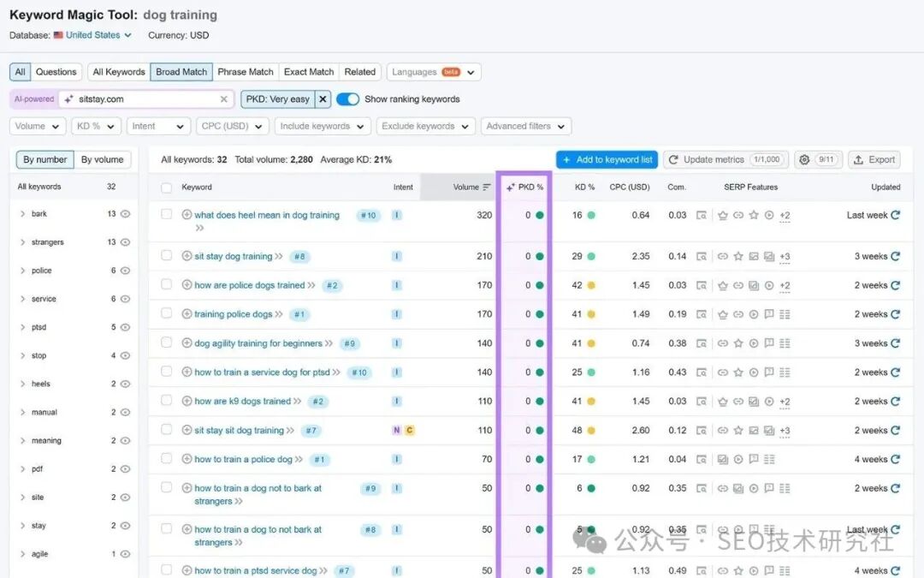Viewport: 924px width, 578px height.
Task: Add 'dog agility training for beginners' via plus icon
Action: click(187, 343)
